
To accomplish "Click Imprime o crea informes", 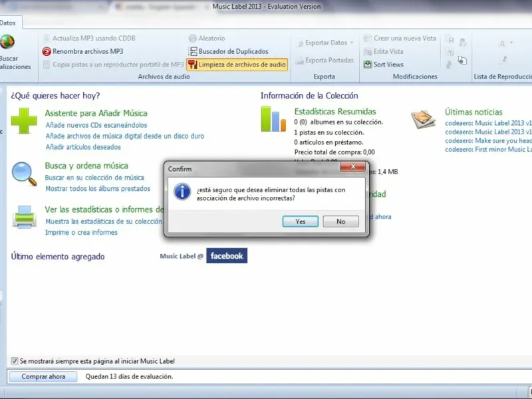I will click(x=81, y=232).
